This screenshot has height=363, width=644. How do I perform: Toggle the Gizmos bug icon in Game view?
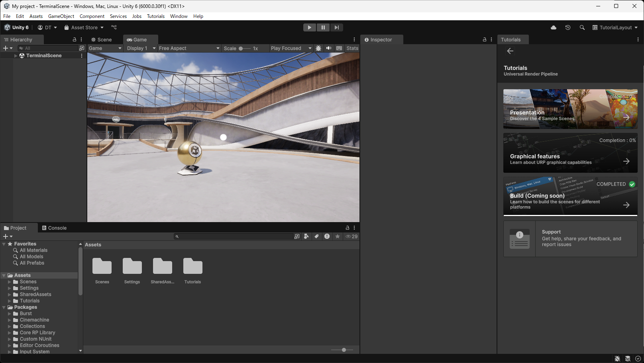[318, 48]
